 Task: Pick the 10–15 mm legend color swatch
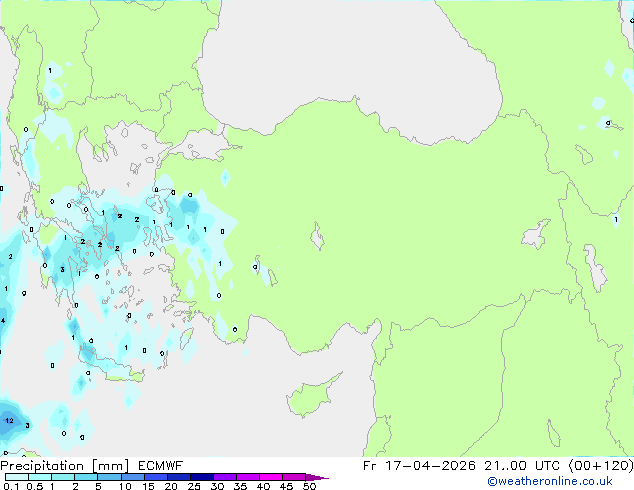pos(133,477)
